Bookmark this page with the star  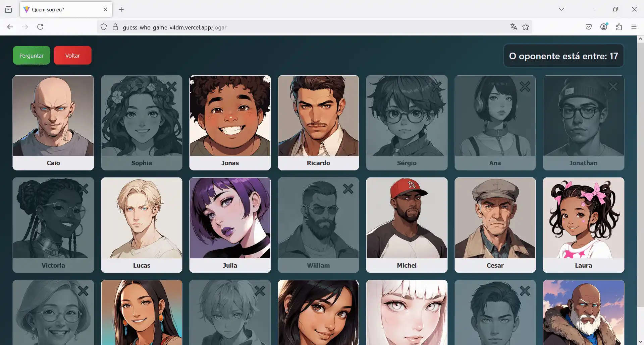point(526,27)
